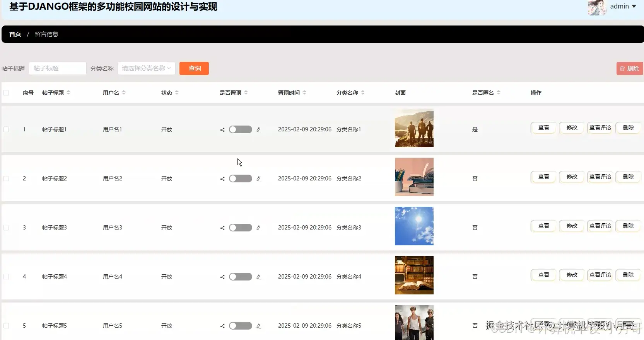Open library cover image in row 4
This screenshot has height=340, width=644.
[414, 275]
